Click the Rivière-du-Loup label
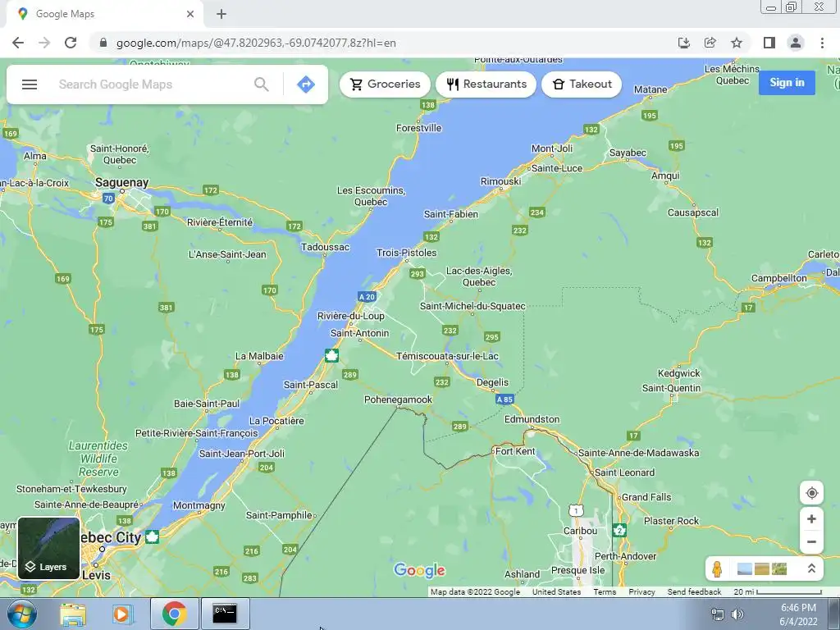The width and height of the screenshot is (840, 630). click(x=351, y=316)
